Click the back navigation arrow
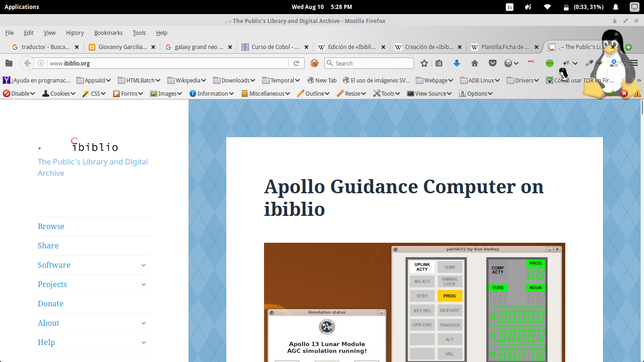The image size is (644, 362). (27, 63)
